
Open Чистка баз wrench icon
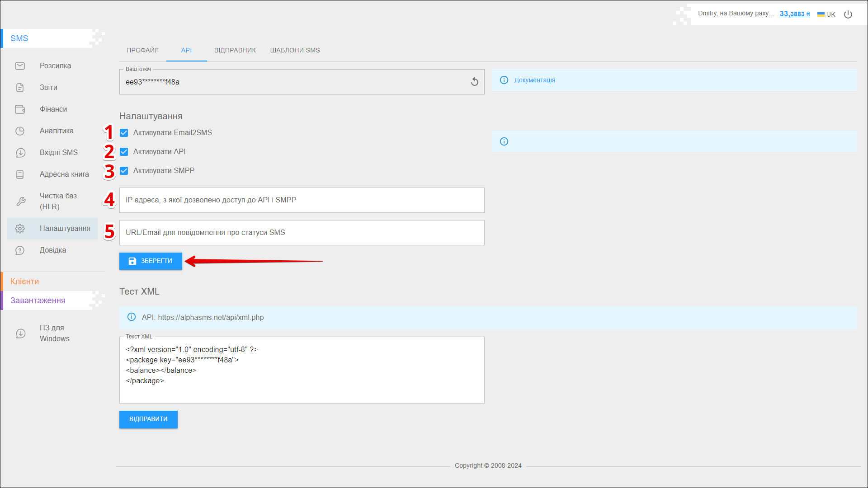21,202
